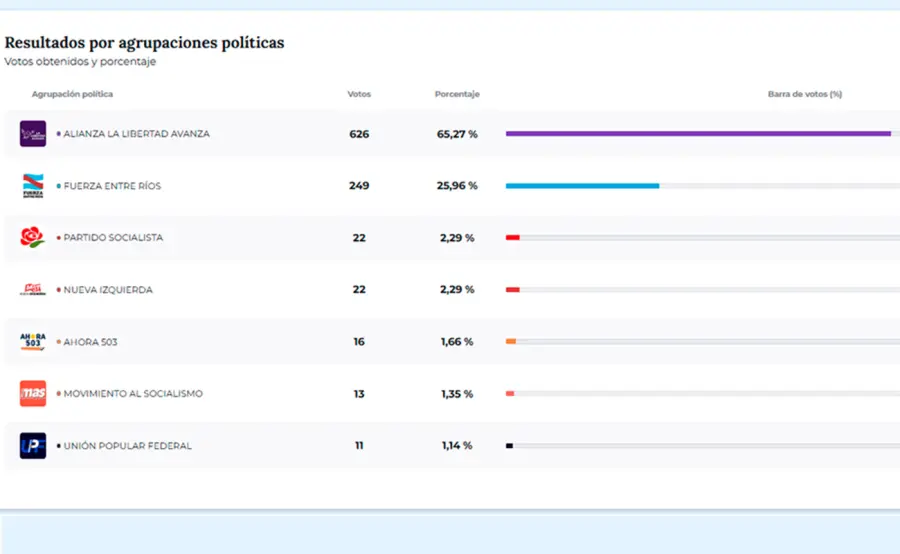900x554 pixels.
Task: Select the Partido Socialista red rose logo
Action: (x=33, y=238)
